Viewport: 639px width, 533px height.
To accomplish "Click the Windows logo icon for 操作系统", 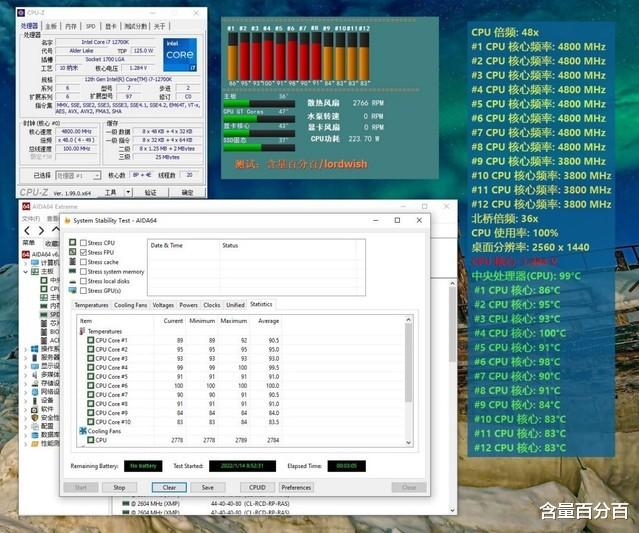I will point(35,349).
